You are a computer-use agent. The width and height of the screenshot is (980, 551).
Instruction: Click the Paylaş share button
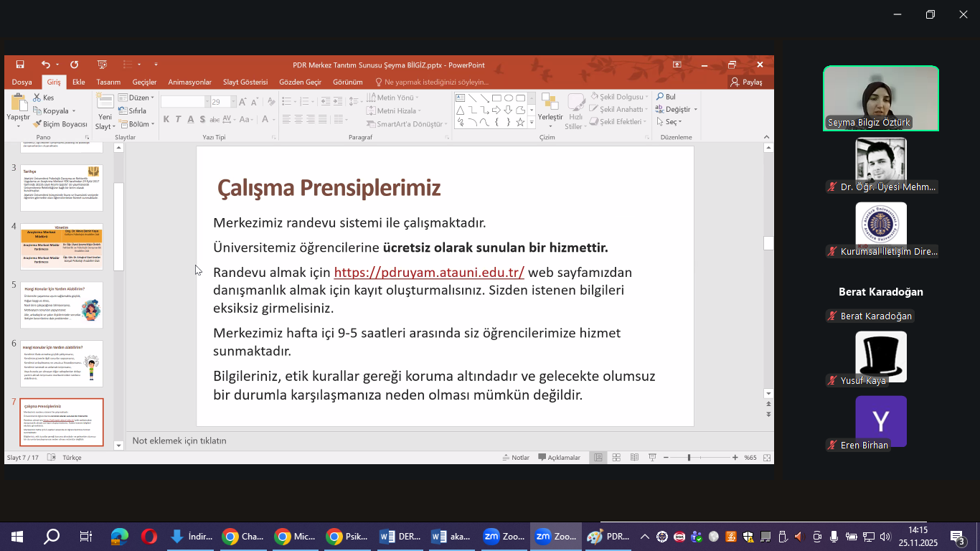746,82
